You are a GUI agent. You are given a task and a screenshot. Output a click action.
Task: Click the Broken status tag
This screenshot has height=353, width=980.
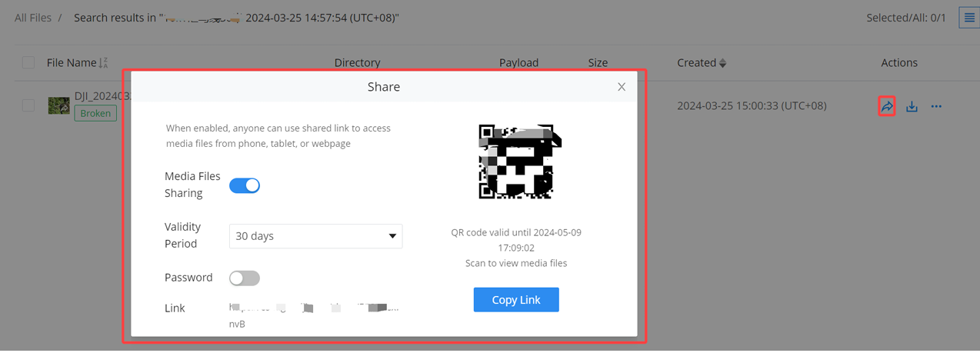95,113
